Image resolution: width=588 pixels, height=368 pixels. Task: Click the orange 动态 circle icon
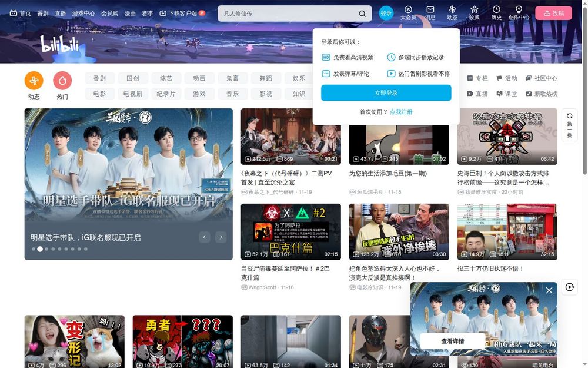[x=34, y=80]
